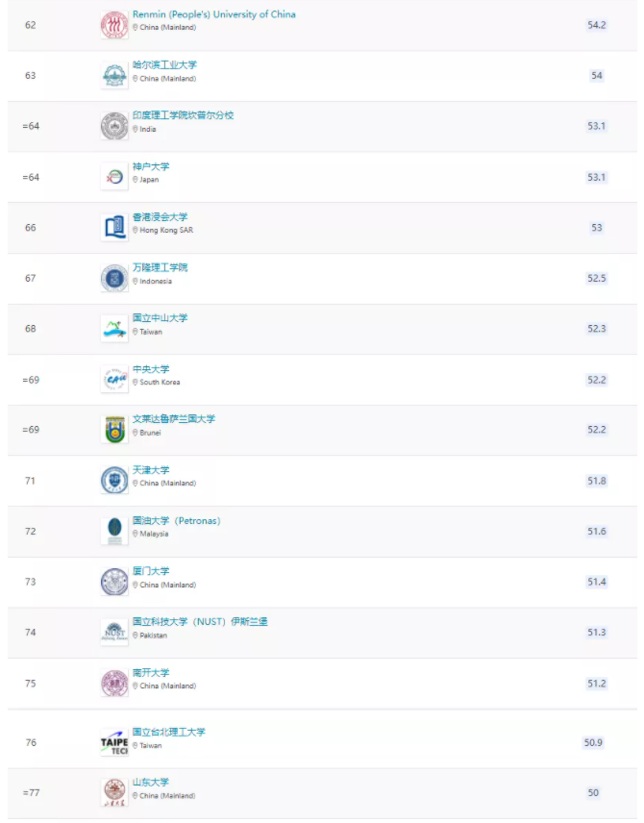
Task: Open the 万隆理工学院 university link
Action: click(161, 267)
